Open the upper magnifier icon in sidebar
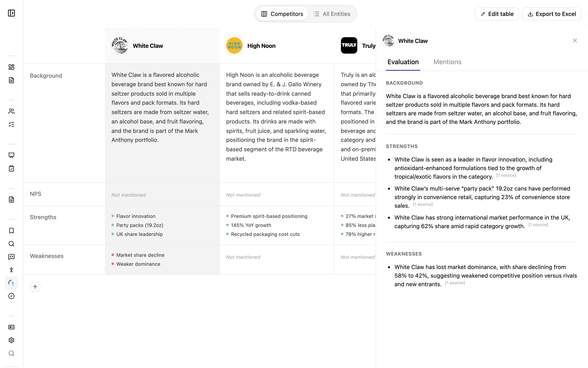The height and width of the screenshot is (368, 588). tap(11, 244)
